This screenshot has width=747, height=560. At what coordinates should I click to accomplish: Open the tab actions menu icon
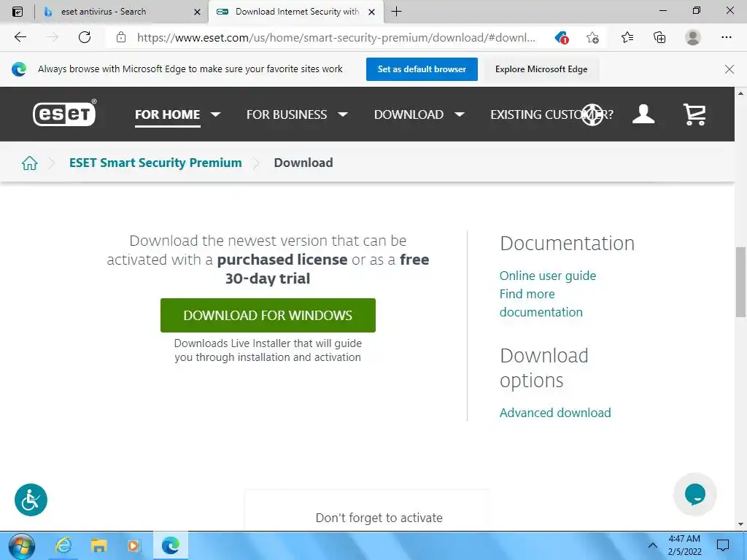18,12
